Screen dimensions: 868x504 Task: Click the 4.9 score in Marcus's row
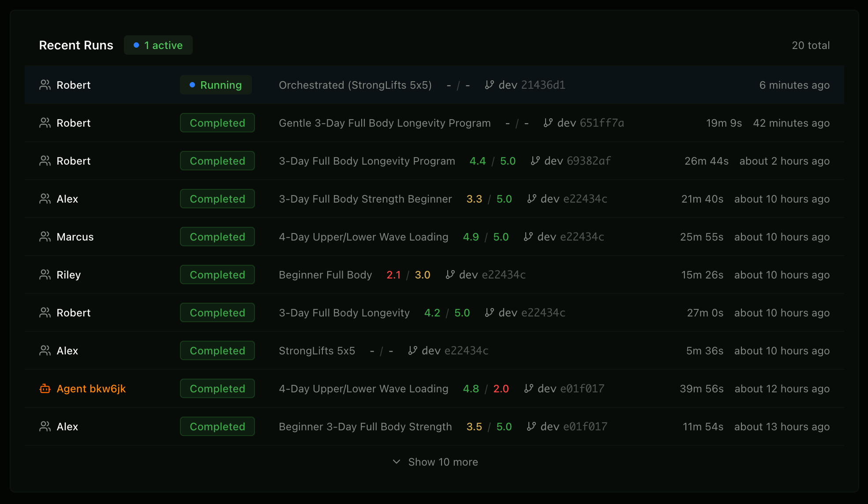click(471, 237)
